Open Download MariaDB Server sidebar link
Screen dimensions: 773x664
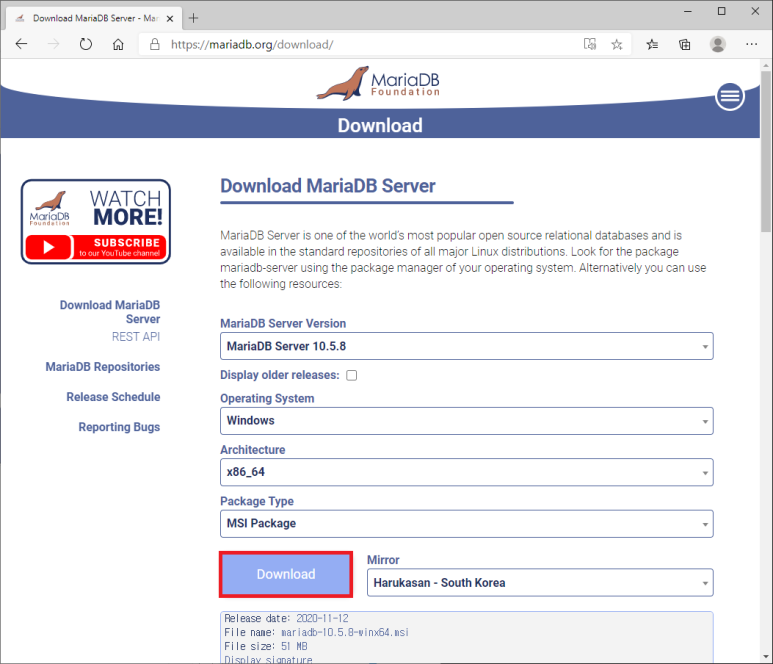click(110, 312)
